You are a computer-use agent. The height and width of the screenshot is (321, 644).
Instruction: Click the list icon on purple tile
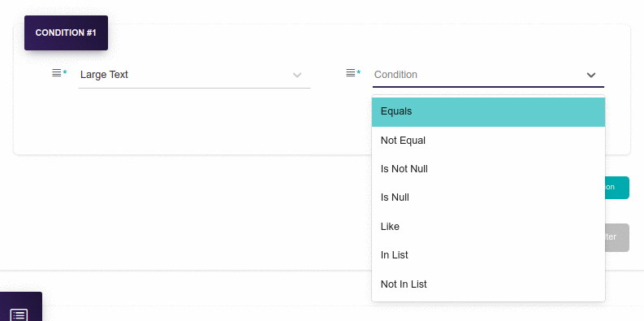tap(19, 314)
